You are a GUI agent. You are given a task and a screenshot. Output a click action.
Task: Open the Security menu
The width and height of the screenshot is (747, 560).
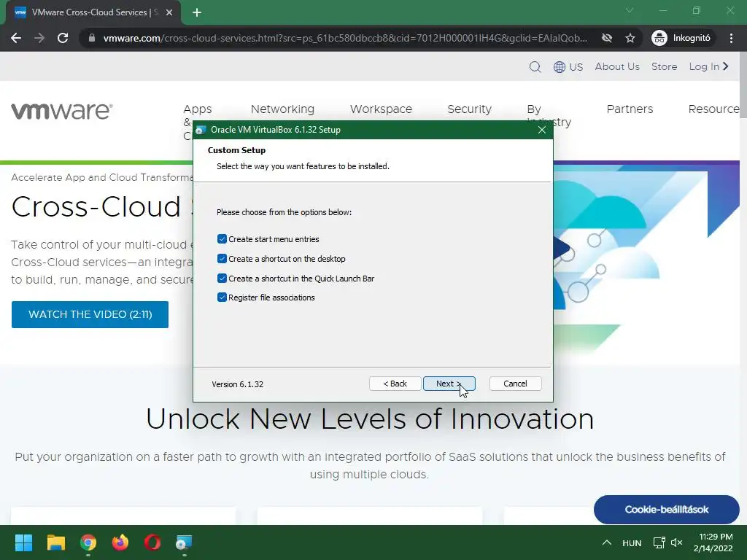[x=469, y=109]
